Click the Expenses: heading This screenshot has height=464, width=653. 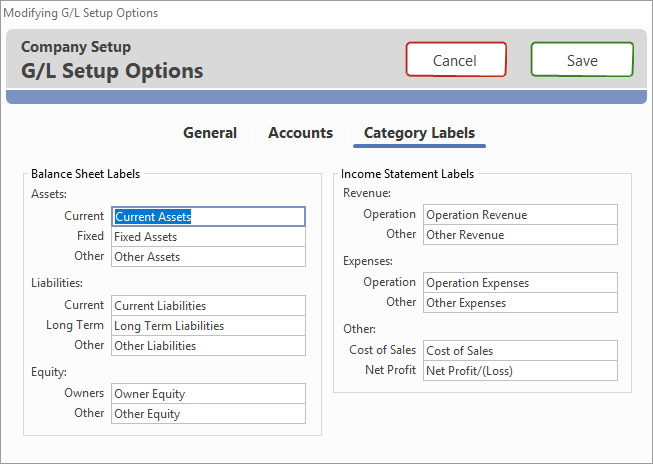click(x=368, y=261)
